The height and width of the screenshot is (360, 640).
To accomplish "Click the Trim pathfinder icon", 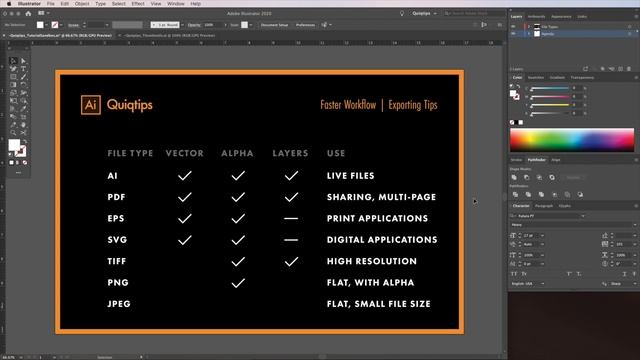I will (529, 195).
